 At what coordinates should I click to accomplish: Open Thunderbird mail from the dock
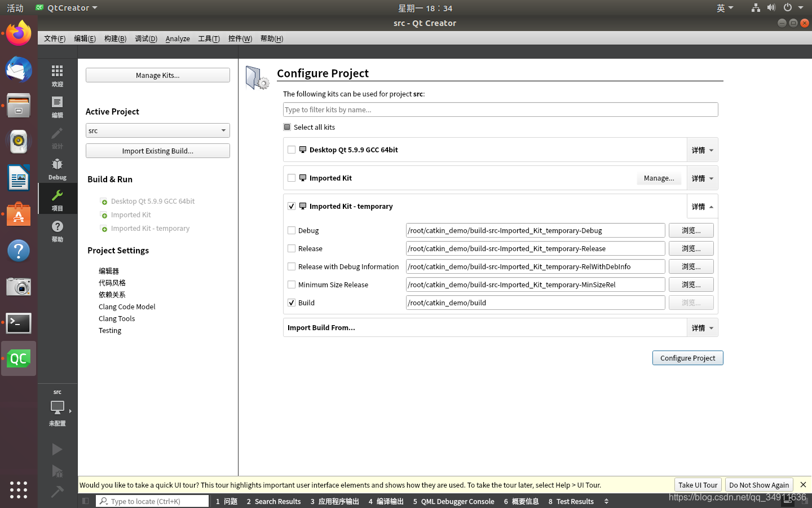(x=19, y=70)
